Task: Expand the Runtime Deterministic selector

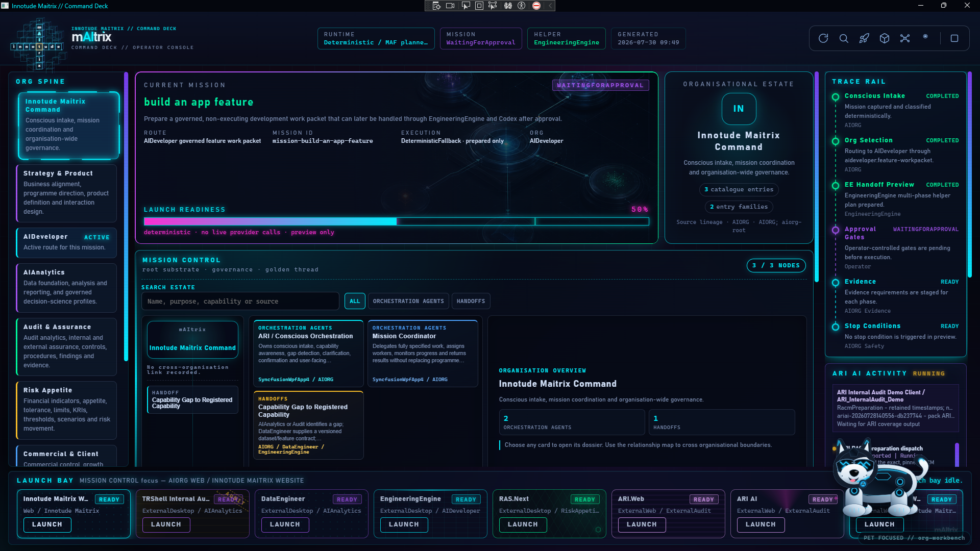Action: (376, 38)
